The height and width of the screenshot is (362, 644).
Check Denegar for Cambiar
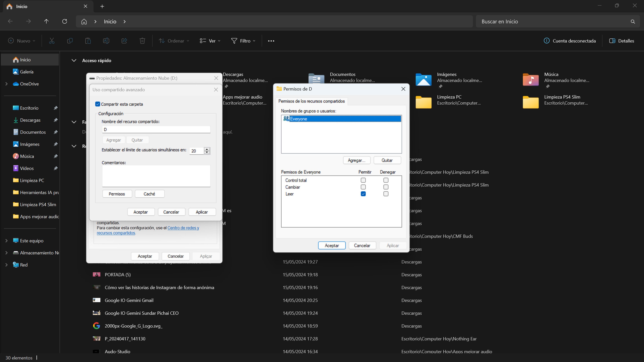[x=386, y=187]
